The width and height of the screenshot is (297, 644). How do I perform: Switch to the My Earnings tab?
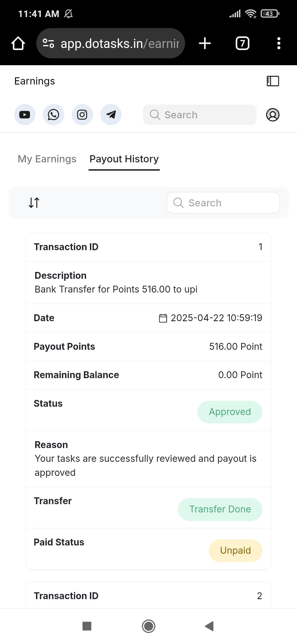pos(47,159)
